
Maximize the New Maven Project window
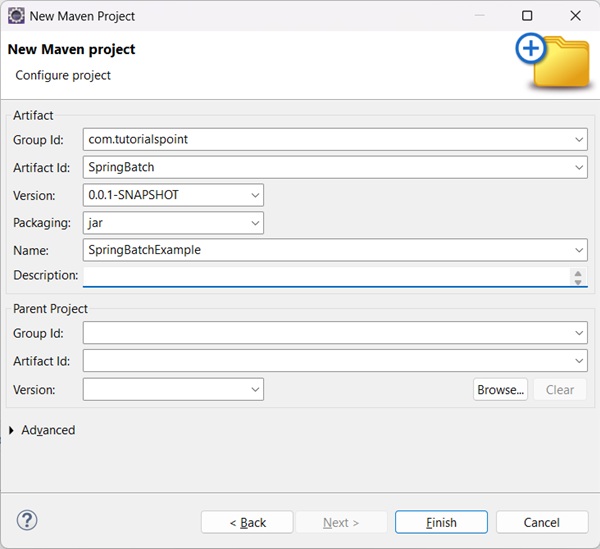527,16
